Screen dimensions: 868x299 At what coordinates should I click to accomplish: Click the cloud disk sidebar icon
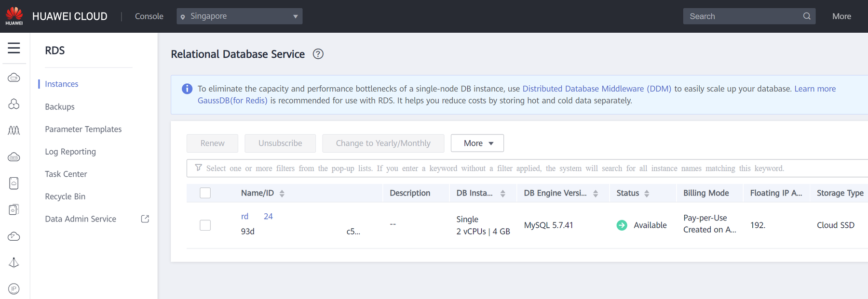14,157
